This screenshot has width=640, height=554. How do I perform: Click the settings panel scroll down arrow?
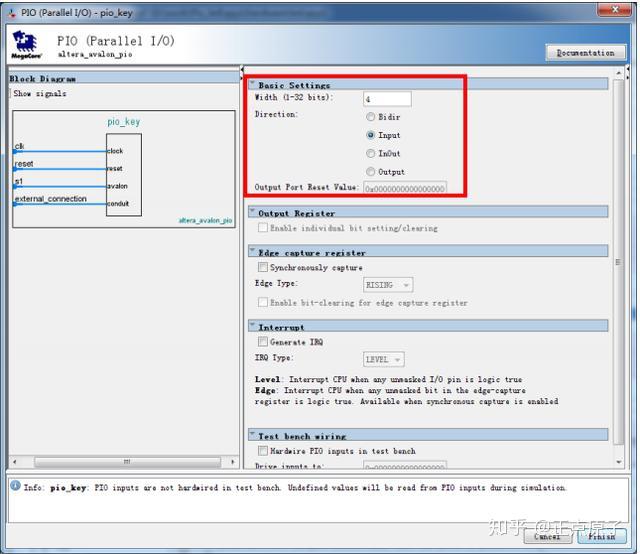pos(619,462)
